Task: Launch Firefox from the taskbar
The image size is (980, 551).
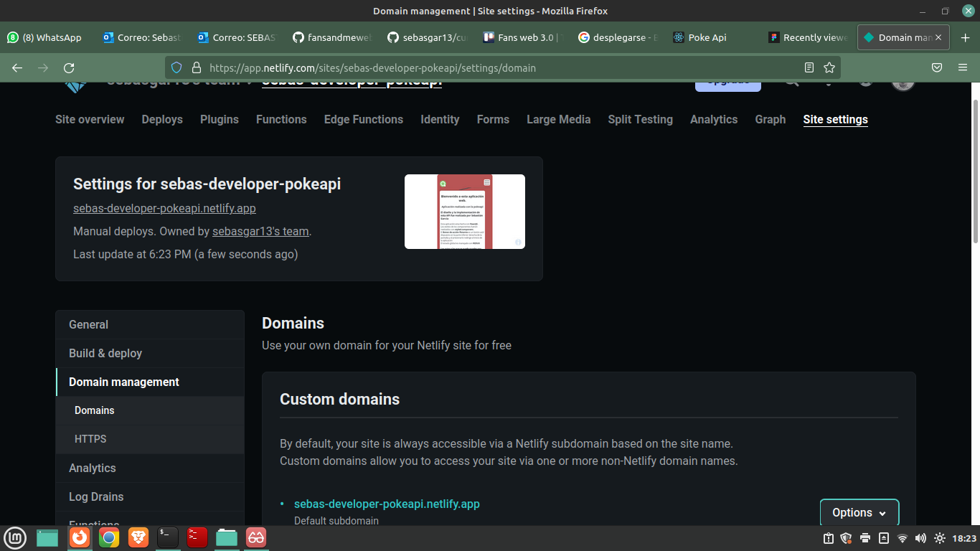Action: (x=79, y=537)
